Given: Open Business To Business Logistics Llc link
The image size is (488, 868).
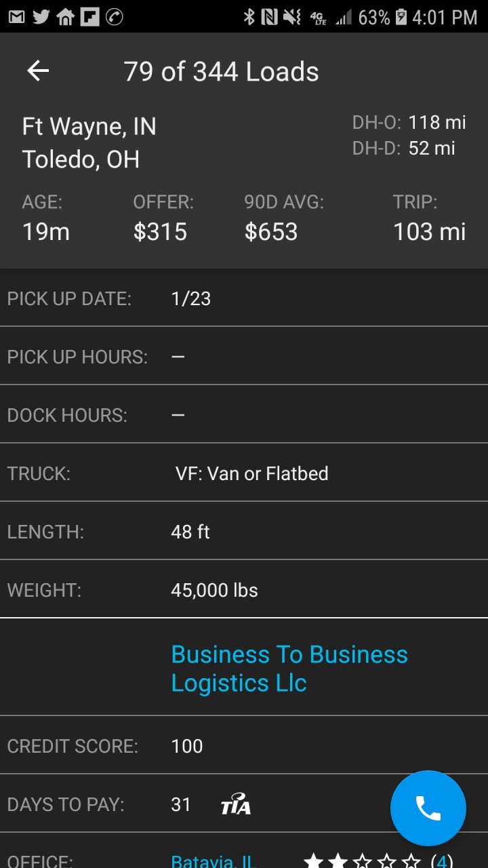Looking at the screenshot, I should [289, 668].
